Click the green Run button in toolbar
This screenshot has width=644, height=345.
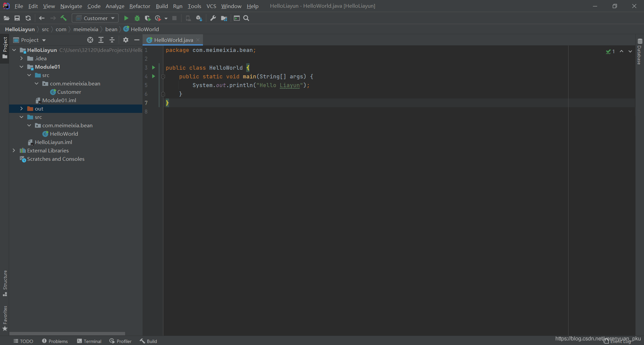(126, 18)
